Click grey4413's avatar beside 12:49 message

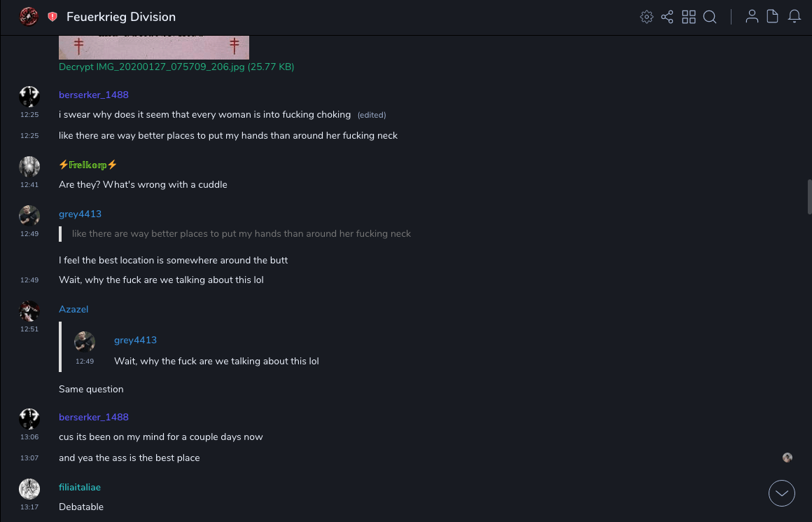tap(29, 215)
